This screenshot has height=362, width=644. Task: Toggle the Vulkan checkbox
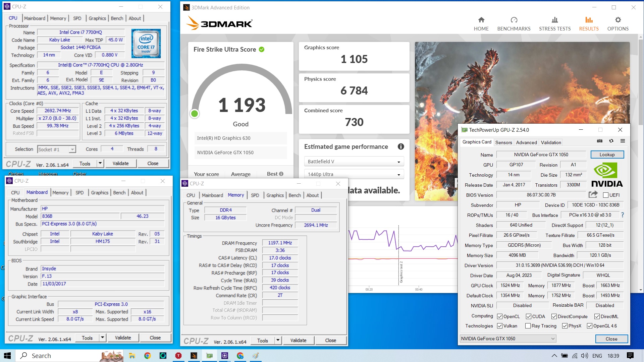pos(500,326)
